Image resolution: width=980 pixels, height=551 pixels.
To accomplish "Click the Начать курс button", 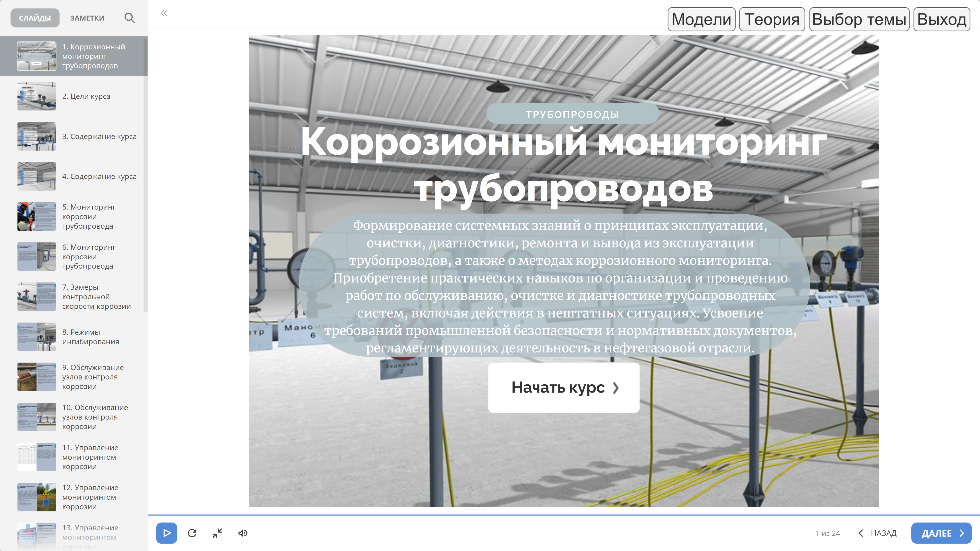I will tap(563, 387).
